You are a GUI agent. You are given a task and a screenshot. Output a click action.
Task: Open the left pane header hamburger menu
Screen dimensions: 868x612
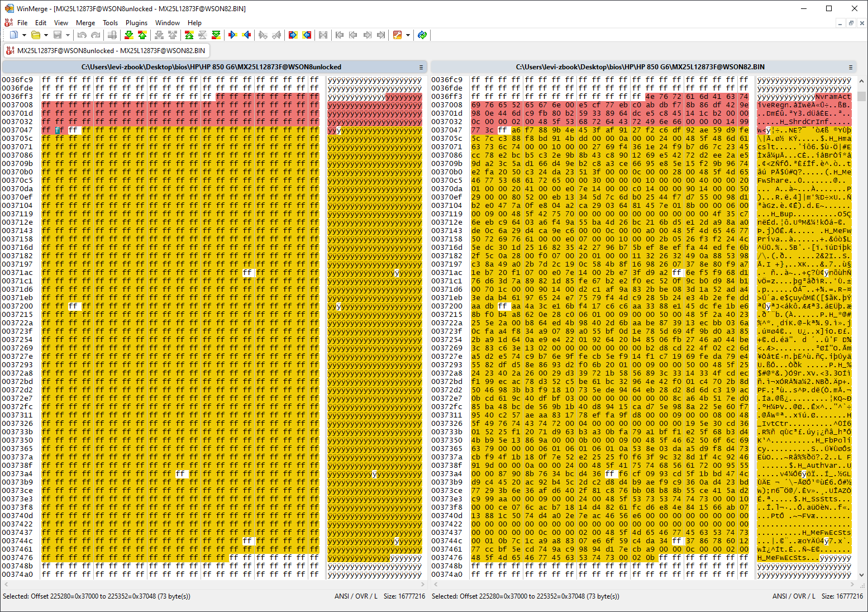click(421, 67)
